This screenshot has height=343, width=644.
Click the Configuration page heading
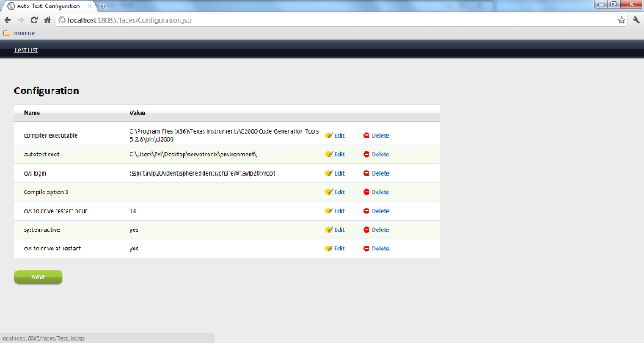click(x=47, y=91)
